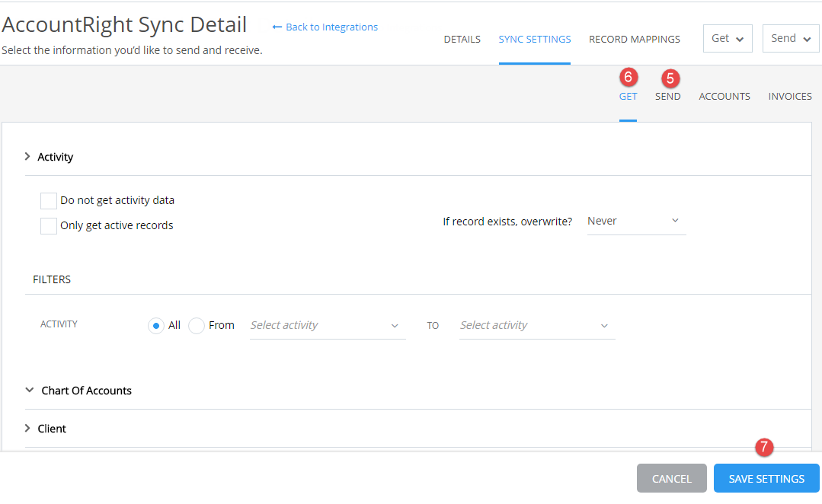This screenshot has width=822, height=504.
Task: Click the 'If record exists, overwrite?' label
Action: (x=507, y=222)
